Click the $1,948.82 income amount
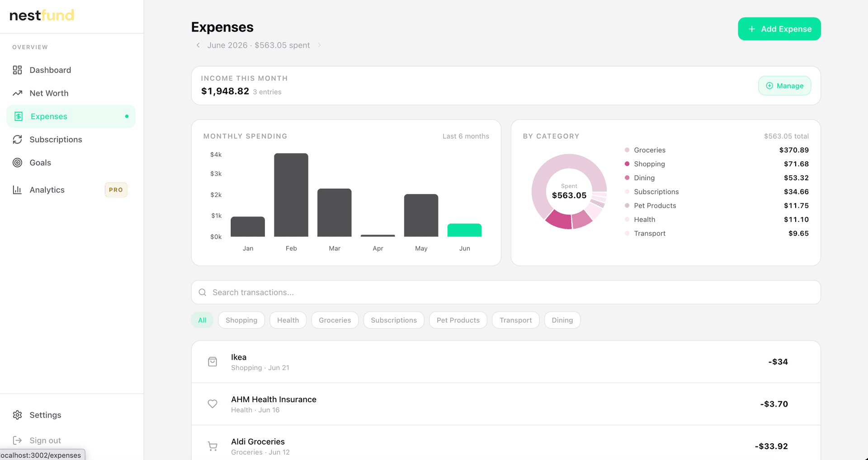Screen dimensions: 868x460 pos(225,91)
